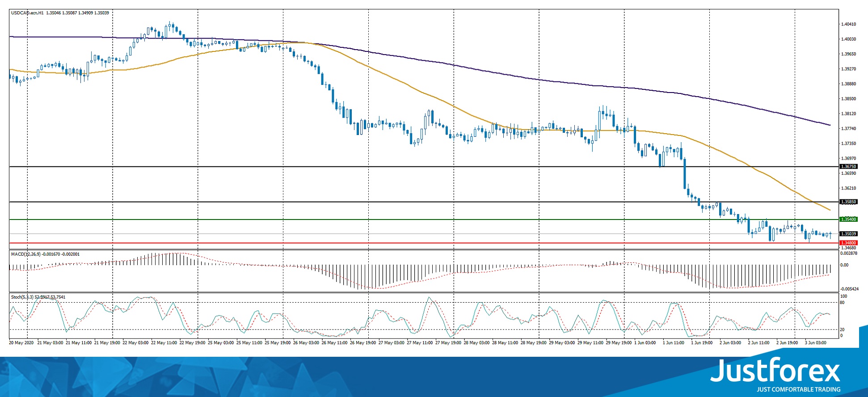Click the 1.36970 price axis value
This screenshot has width=868, height=397.
click(848, 158)
